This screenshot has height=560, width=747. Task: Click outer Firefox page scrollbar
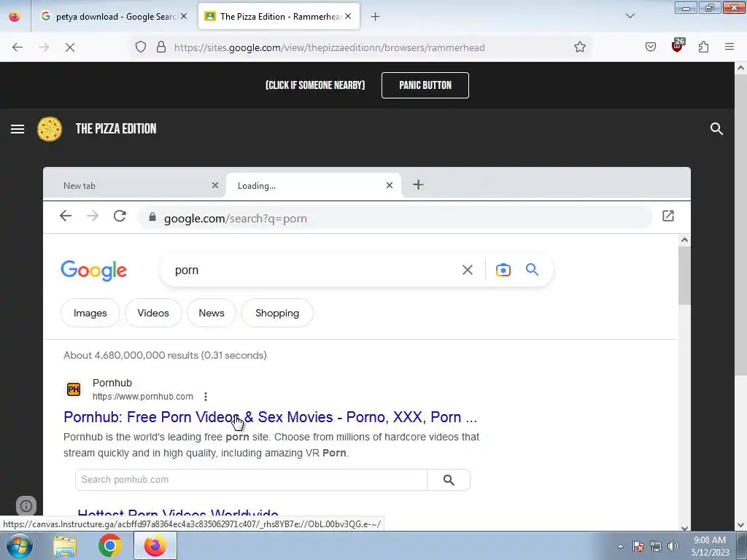pyautogui.click(x=740, y=224)
